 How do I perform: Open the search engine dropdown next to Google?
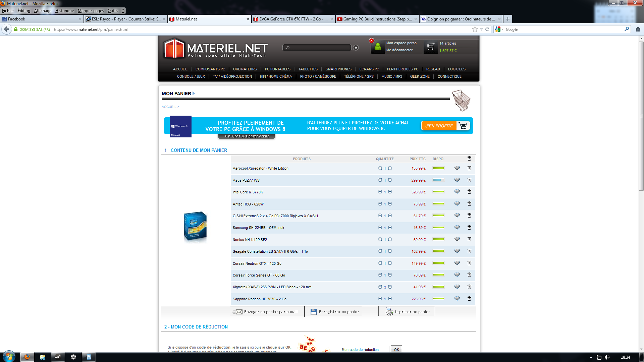click(x=502, y=29)
